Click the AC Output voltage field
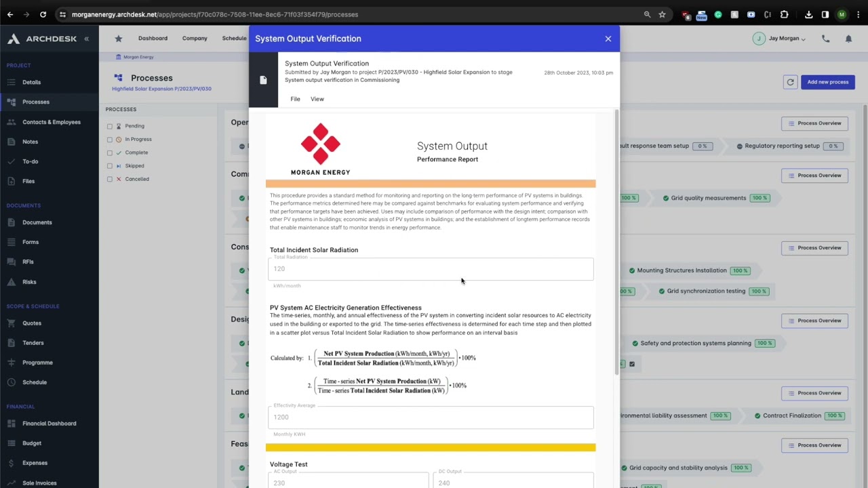The width and height of the screenshot is (868, 488). (x=349, y=481)
